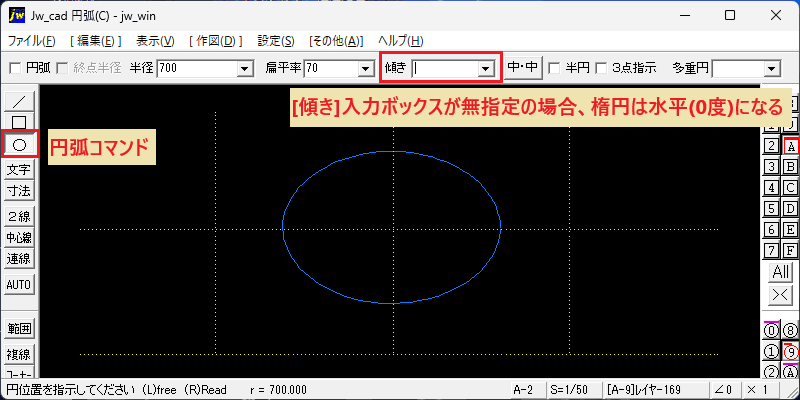Image resolution: width=800 pixels, height=400 pixels.
Task: Select layer 3 button
Action: pos(771,167)
